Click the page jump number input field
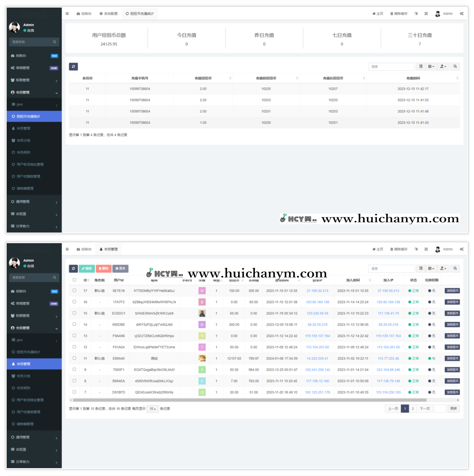The height and width of the screenshot is (476, 474). pos(440,409)
